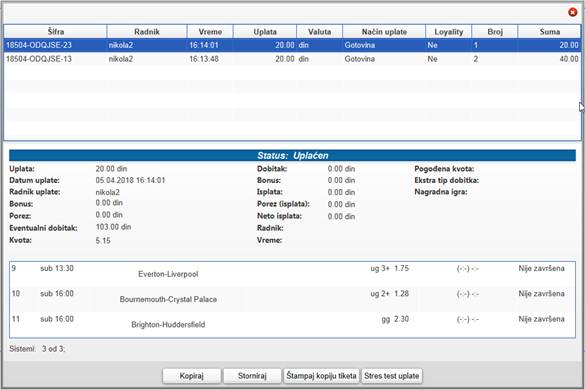Close the ticket dialog with red X
Viewport: 585px width, 390px height.
pyautogui.click(x=572, y=12)
